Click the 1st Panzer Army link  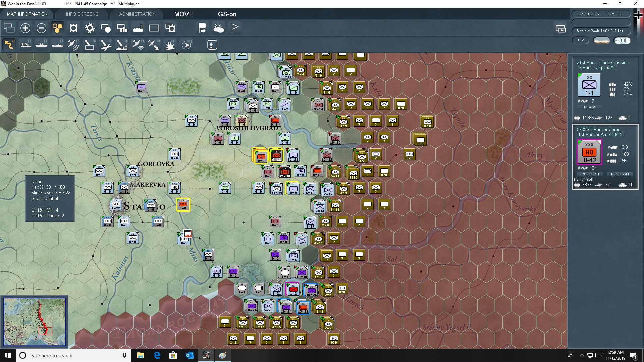coord(601,135)
